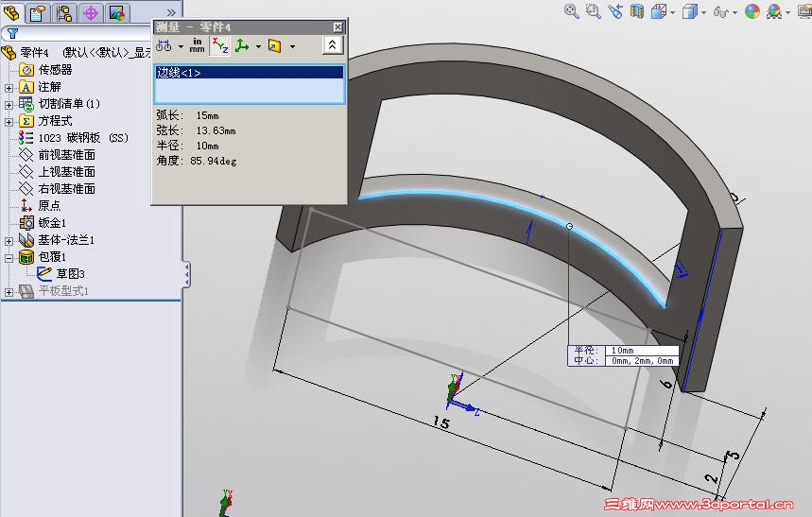
Task: Collapse the Measure dialog with chevrons
Action: click(333, 45)
